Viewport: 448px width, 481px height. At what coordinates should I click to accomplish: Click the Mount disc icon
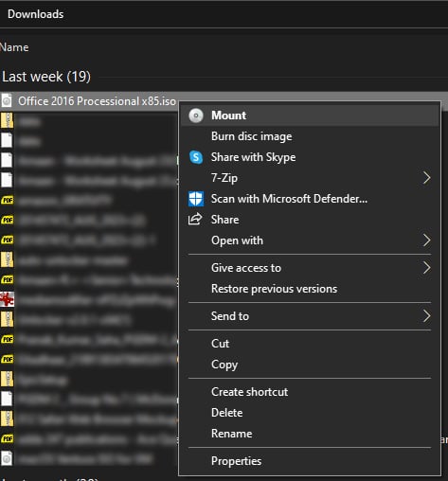[x=196, y=116]
